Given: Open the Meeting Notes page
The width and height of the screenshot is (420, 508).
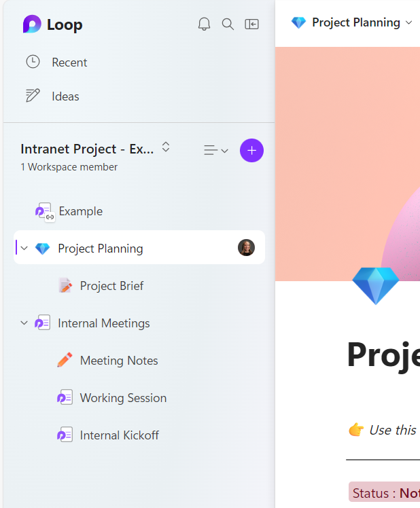Looking at the screenshot, I should click(x=118, y=361).
